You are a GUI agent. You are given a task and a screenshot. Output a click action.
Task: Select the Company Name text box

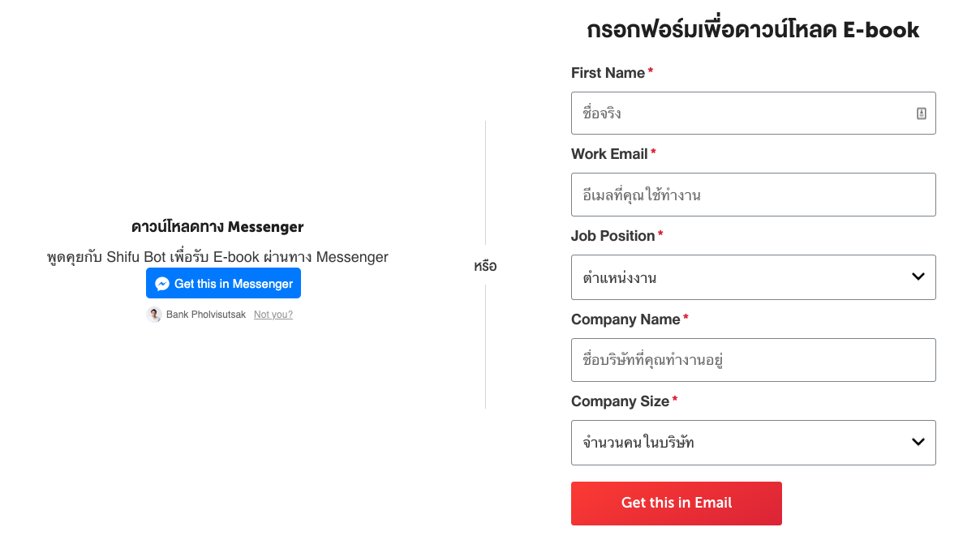(753, 360)
